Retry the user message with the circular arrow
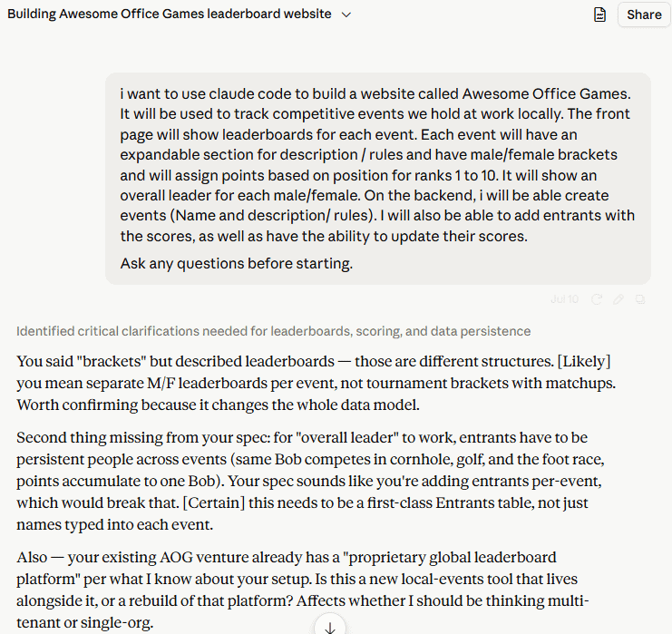The width and height of the screenshot is (672, 634). tap(597, 299)
